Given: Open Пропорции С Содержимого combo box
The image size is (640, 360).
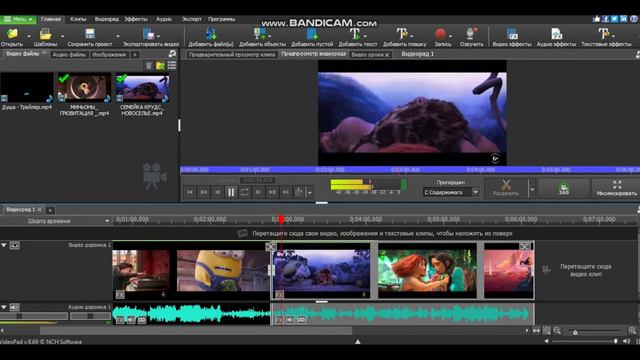Looking at the screenshot, I should point(451,192).
